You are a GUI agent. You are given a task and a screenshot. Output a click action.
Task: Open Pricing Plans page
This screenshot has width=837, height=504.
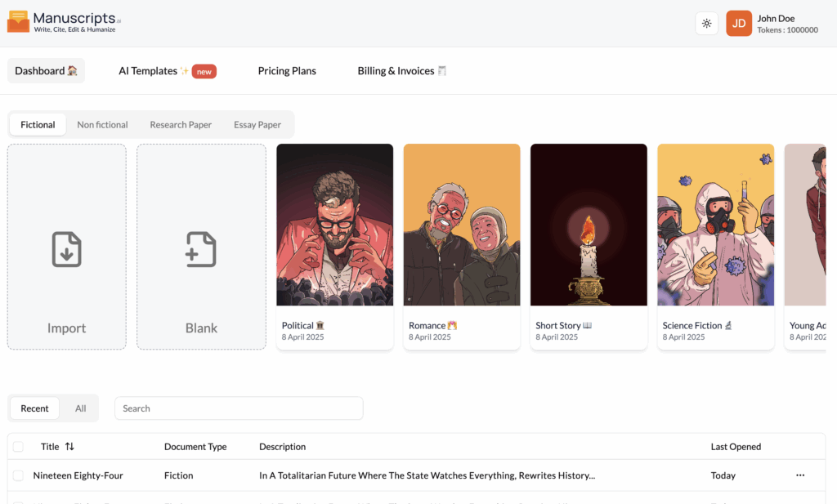pos(287,71)
